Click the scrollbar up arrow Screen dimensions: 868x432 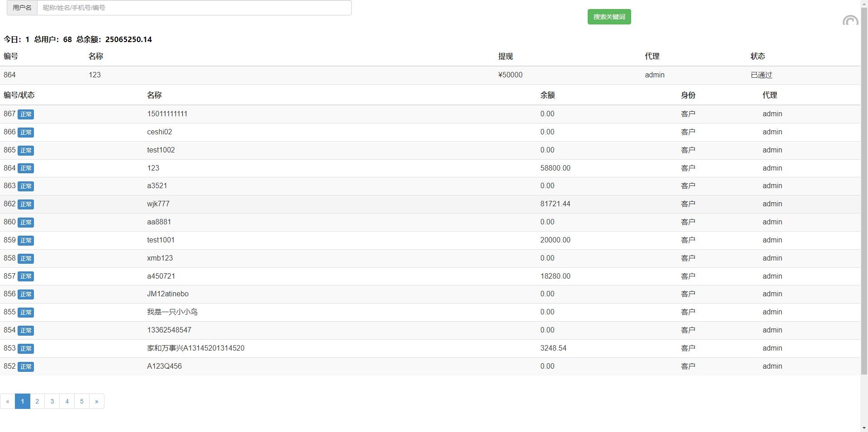click(x=864, y=4)
